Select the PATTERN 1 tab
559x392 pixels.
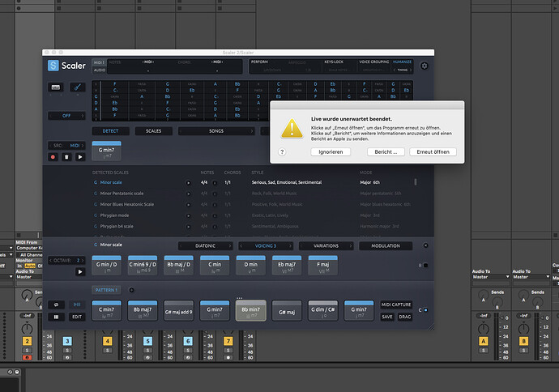pos(106,290)
